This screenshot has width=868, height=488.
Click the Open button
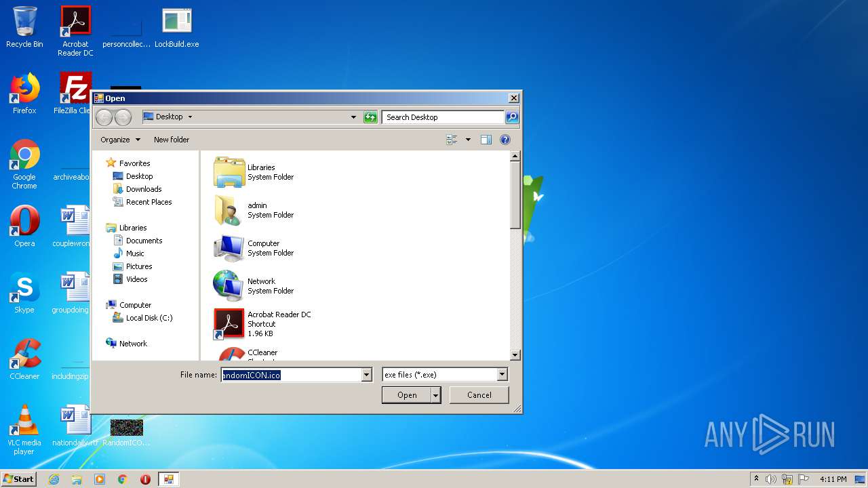point(407,395)
